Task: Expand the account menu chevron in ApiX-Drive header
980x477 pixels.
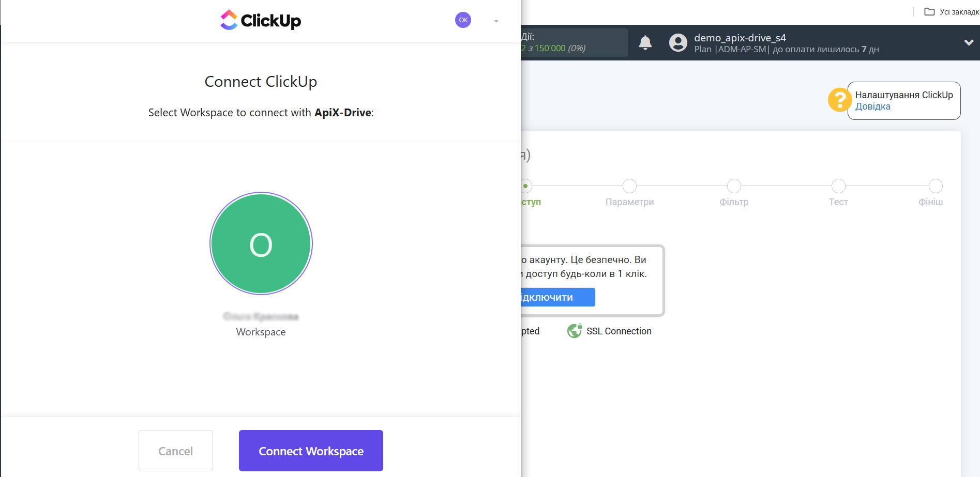Action: [x=969, y=42]
